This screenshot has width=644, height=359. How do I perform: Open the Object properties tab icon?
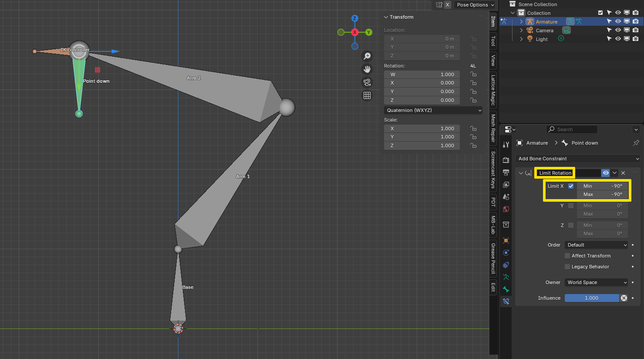click(x=506, y=240)
